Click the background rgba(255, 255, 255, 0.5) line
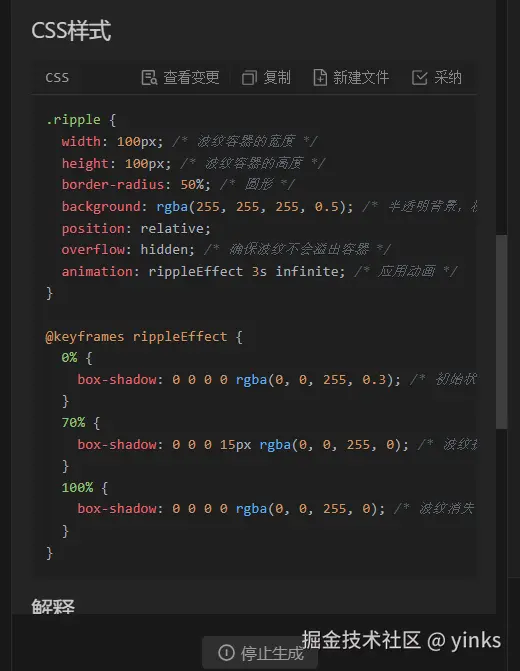 [x=269, y=207]
